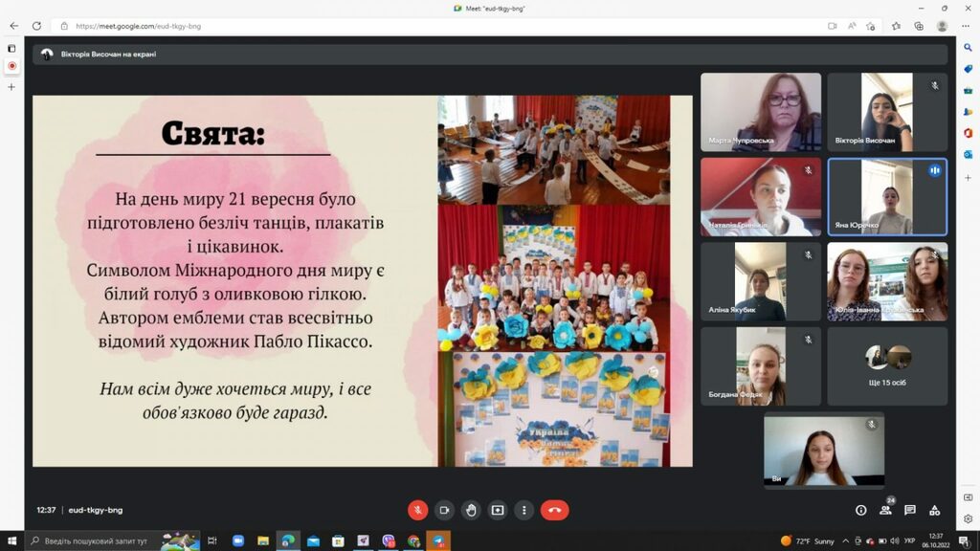Open meeting details info icon
Viewport: 980px width, 551px height.
point(860,511)
